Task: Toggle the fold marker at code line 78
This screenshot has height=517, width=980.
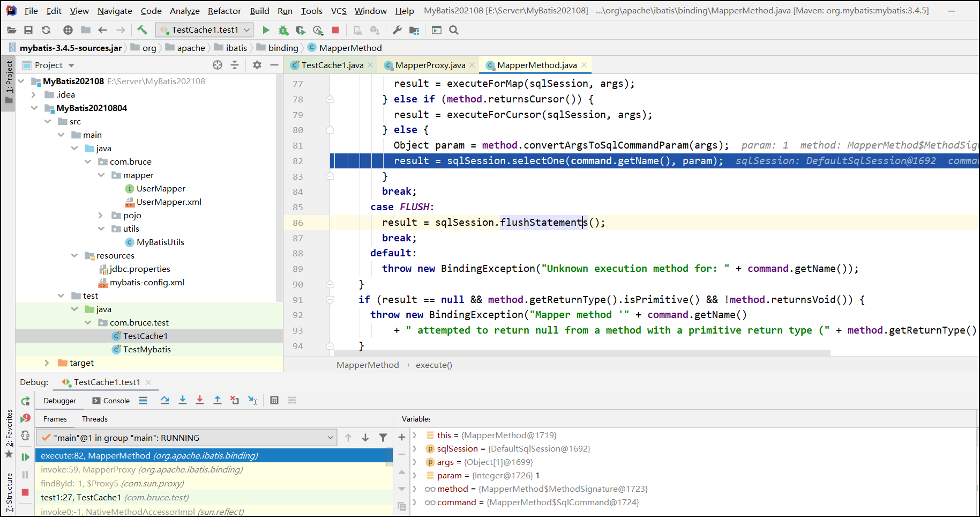Action: pos(330,99)
